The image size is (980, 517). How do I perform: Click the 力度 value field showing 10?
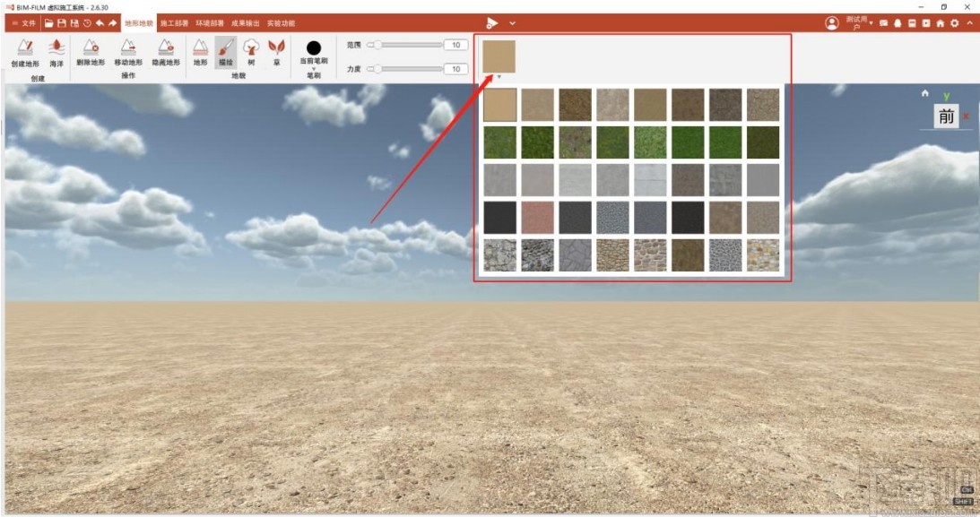pyautogui.click(x=455, y=69)
